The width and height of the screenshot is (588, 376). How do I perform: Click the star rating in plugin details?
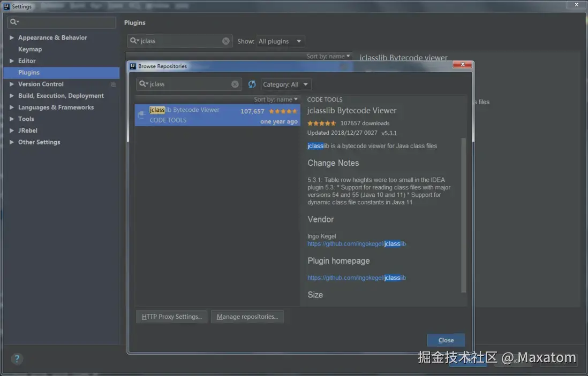point(321,123)
